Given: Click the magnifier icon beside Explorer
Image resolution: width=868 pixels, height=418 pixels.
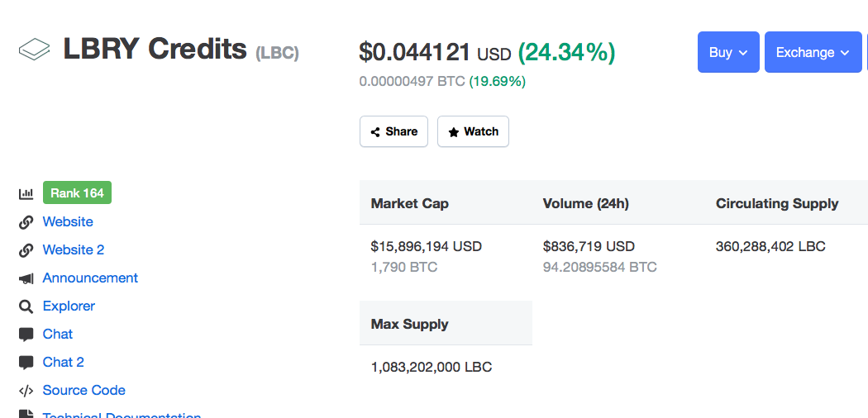Looking at the screenshot, I should click(26, 306).
